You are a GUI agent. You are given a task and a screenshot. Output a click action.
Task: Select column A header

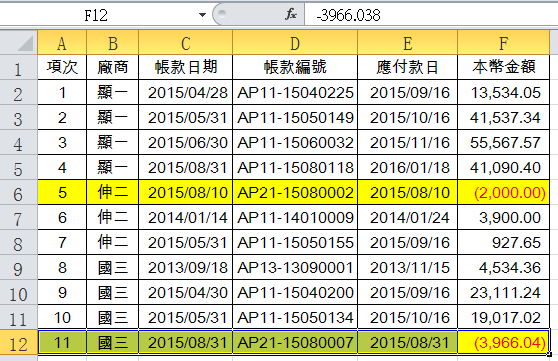[62, 43]
